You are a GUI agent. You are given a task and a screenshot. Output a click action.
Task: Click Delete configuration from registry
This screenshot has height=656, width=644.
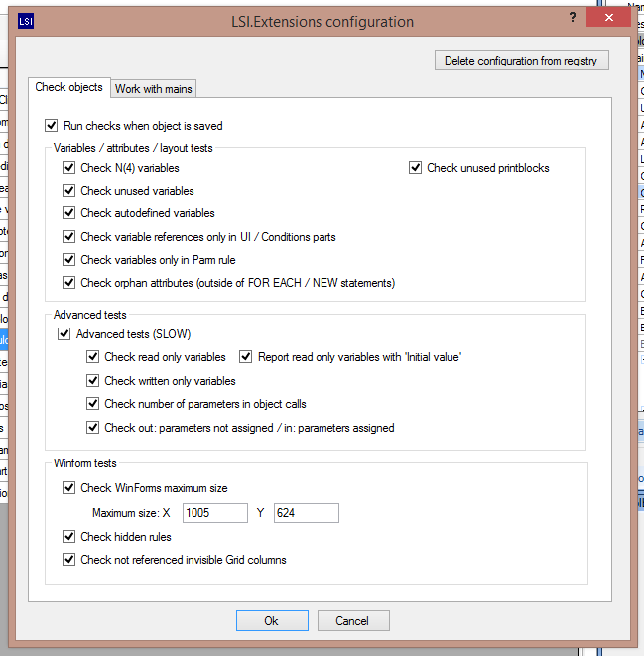coord(522,61)
